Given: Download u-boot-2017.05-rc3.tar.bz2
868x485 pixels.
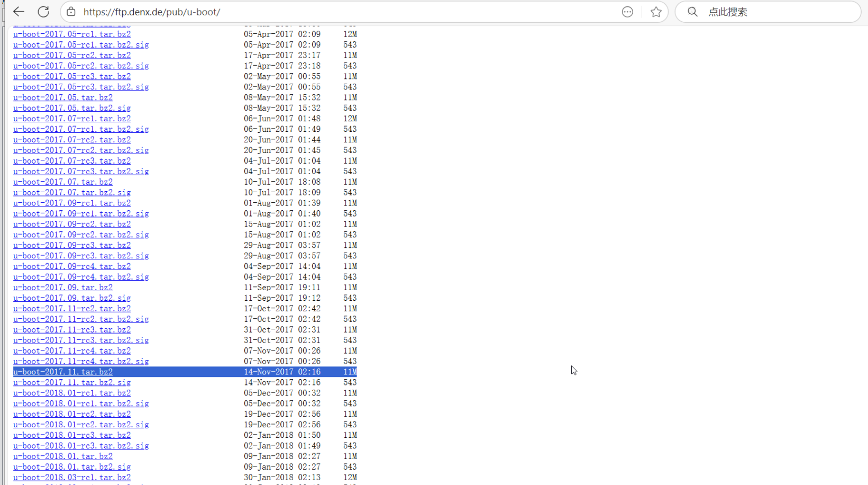Looking at the screenshot, I should [72, 77].
